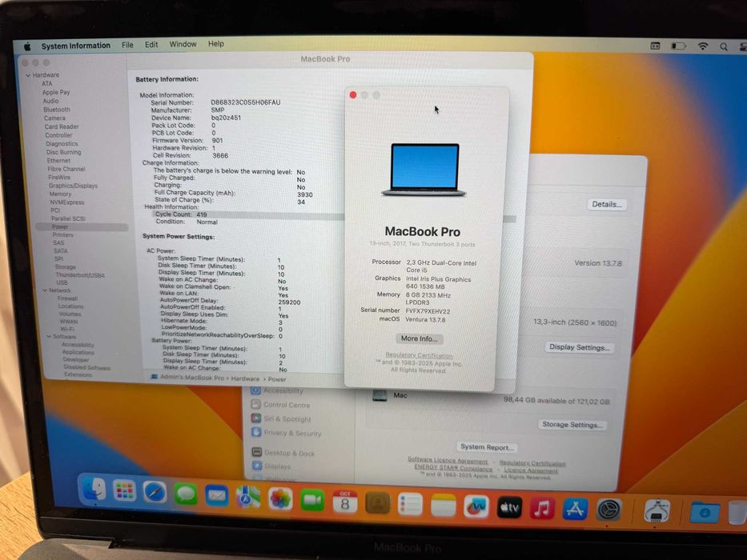This screenshot has height=560, width=747.
Task: Open App Store in the Dock
Action: (x=575, y=510)
